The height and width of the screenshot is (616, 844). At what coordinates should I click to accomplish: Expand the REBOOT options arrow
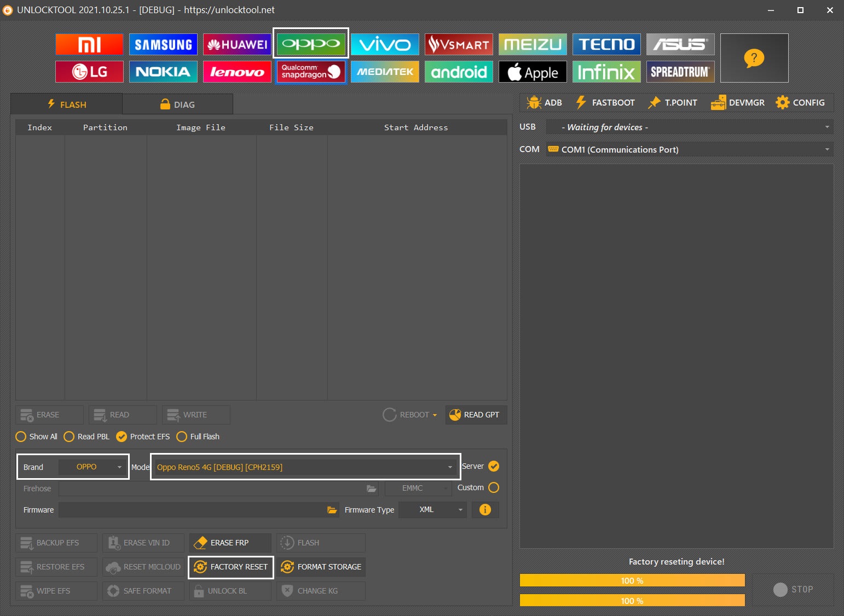[x=435, y=415]
